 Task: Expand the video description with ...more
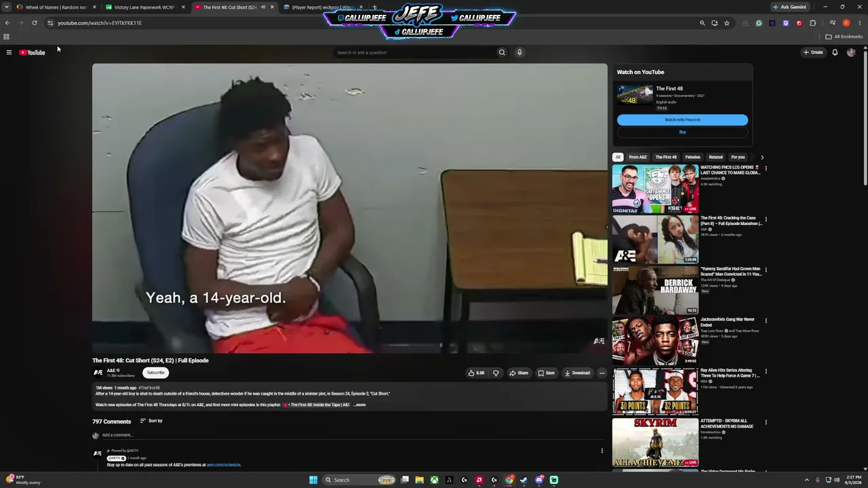[360, 405]
